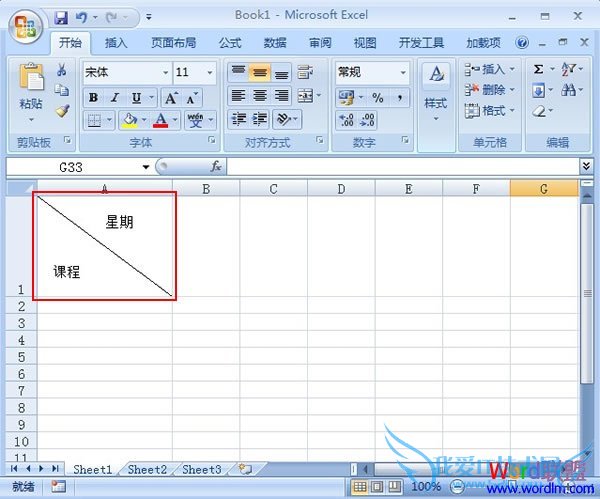Expand the 样式 styles menu
Viewport: 600px width, 499px height.
pyautogui.click(x=436, y=119)
